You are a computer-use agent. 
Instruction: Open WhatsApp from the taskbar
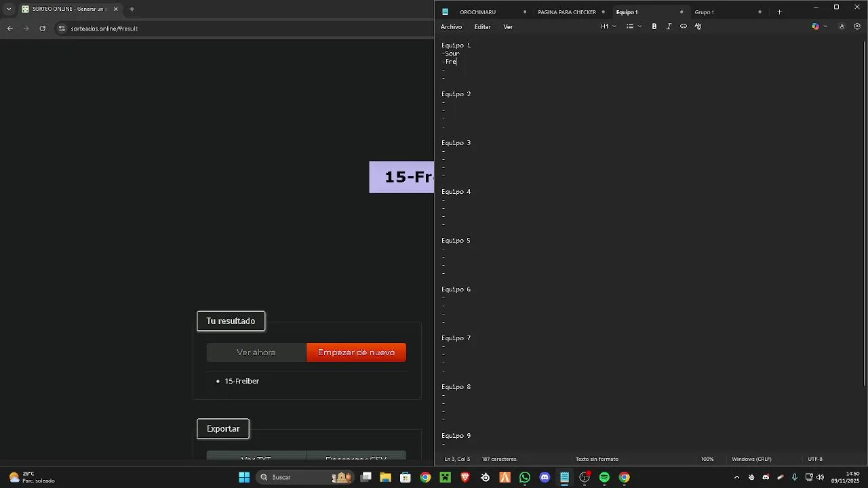tap(525, 477)
